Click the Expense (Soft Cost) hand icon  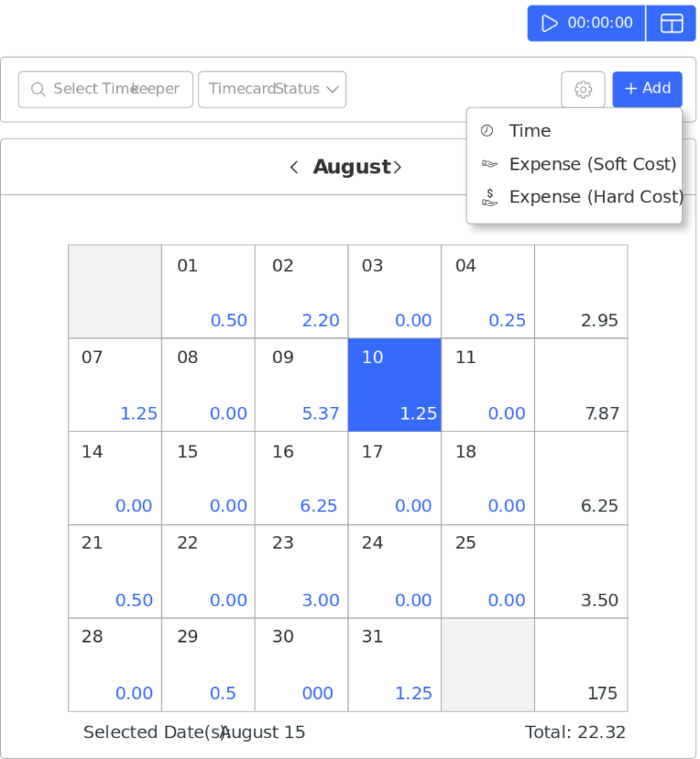click(489, 164)
